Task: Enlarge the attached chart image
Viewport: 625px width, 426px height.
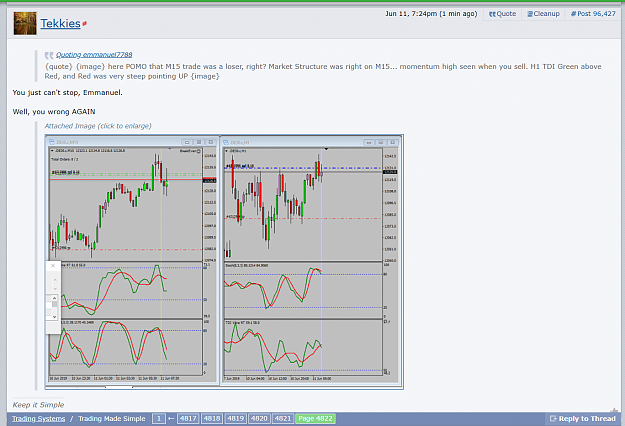Action: pyautogui.click(x=224, y=261)
